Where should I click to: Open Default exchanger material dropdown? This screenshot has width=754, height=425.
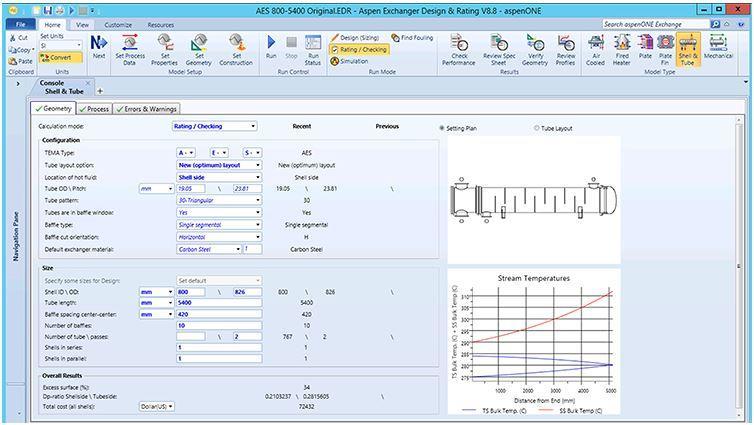[x=209, y=250]
